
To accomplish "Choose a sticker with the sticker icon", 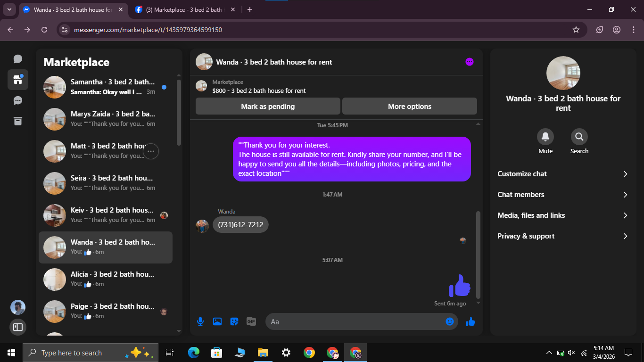I will (234, 321).
